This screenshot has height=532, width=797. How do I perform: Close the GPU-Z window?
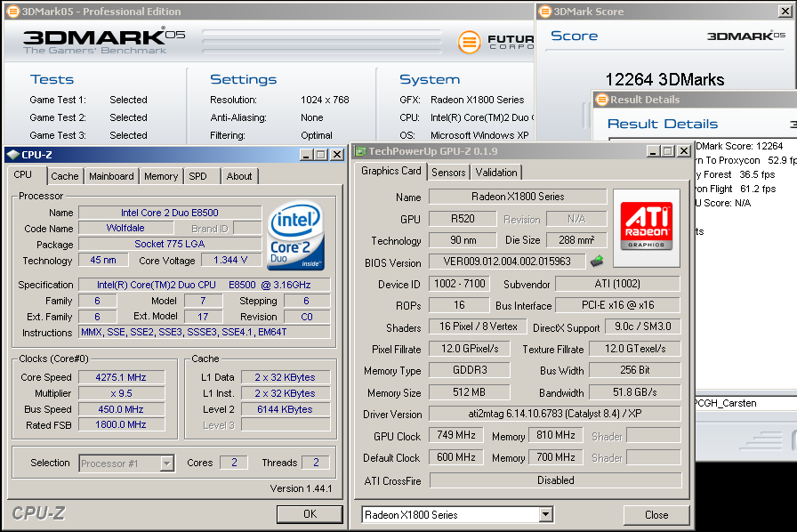pyautogui.click(x=684, y=151)
